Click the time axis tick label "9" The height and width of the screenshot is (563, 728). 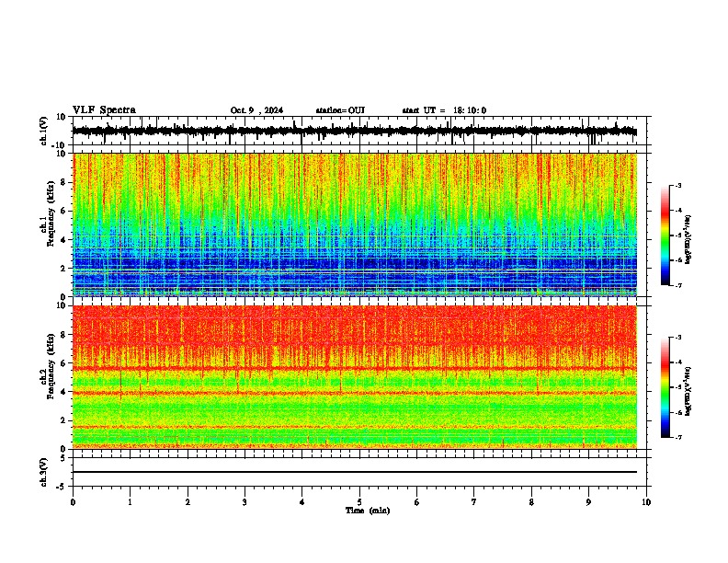pyautogui.click(x=588, y=502)
